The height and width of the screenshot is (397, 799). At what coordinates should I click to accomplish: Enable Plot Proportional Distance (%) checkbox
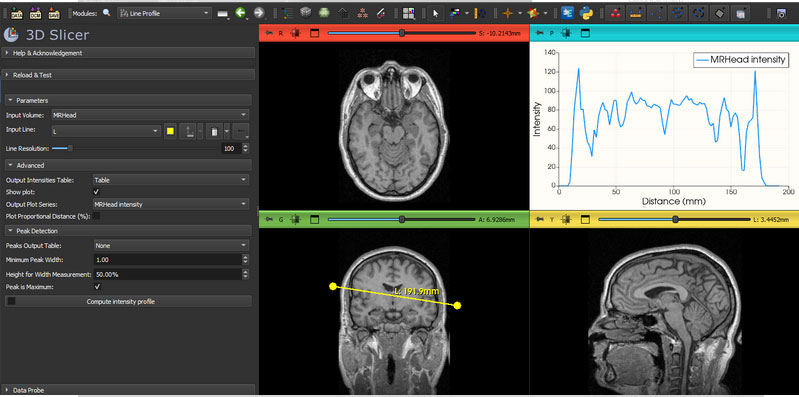pos(96,217)
